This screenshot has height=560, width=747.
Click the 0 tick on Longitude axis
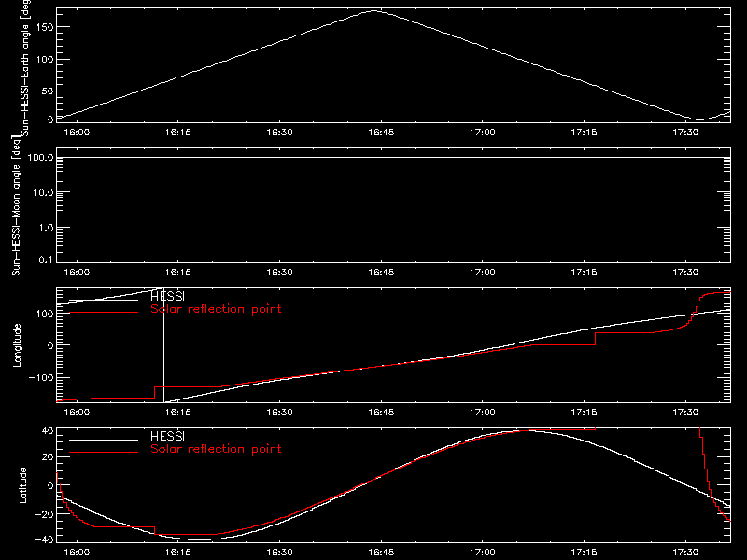tap(50, 345)
